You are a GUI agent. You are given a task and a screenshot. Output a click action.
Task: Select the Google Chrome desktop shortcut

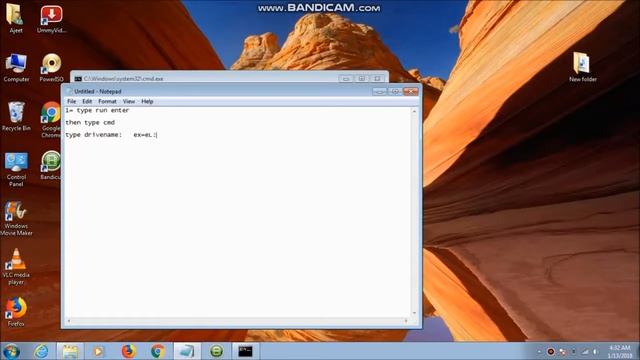tap(51, 120)
